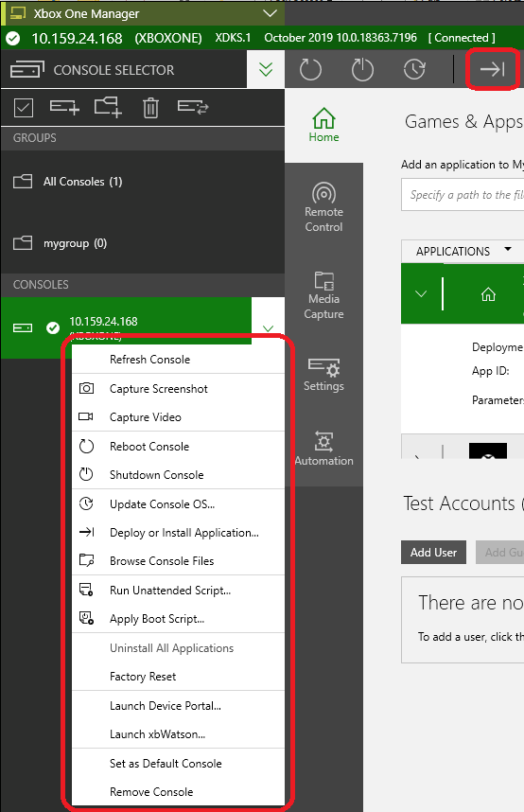Choose Launch xbWatson menu item
524x812 pixels.
click(178, 734)
